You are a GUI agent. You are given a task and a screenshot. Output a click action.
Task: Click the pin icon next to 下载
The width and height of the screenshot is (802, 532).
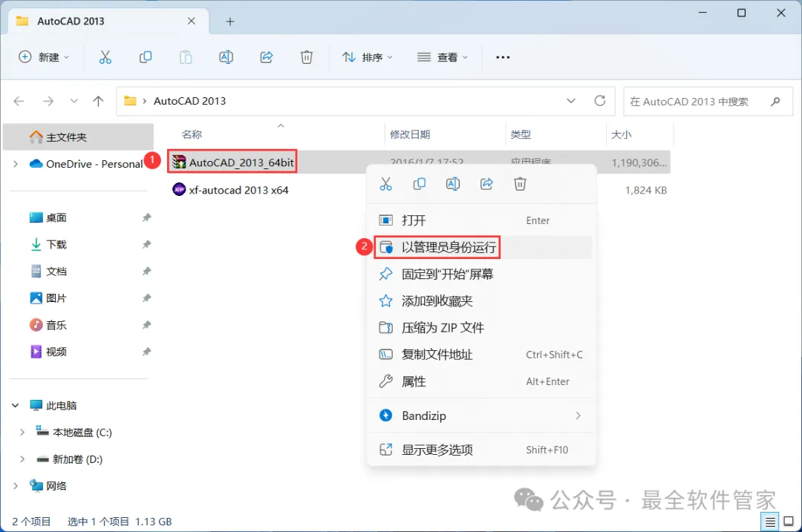pyautogui.click(x=146, y=244)
